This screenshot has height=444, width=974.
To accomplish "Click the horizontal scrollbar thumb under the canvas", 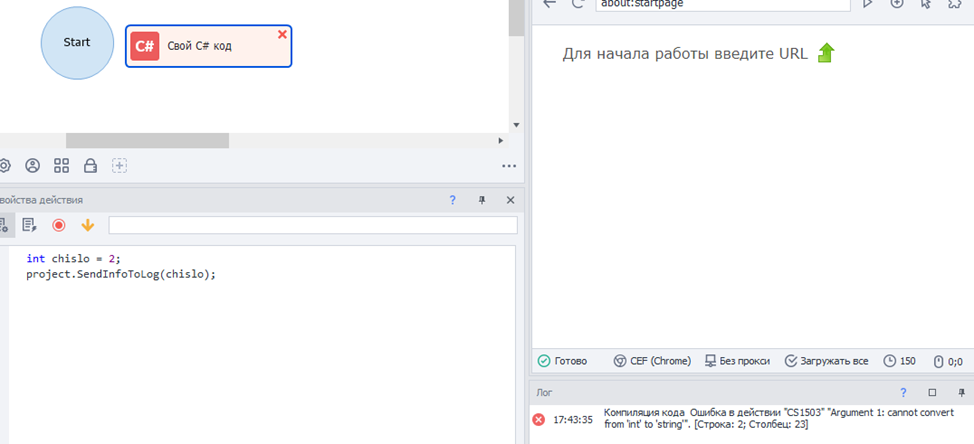I will pos(147,141).
